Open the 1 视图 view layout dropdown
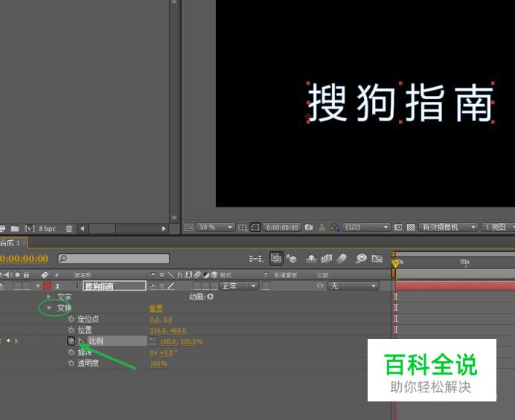This screenshot has width=515, height=420. 498,227
